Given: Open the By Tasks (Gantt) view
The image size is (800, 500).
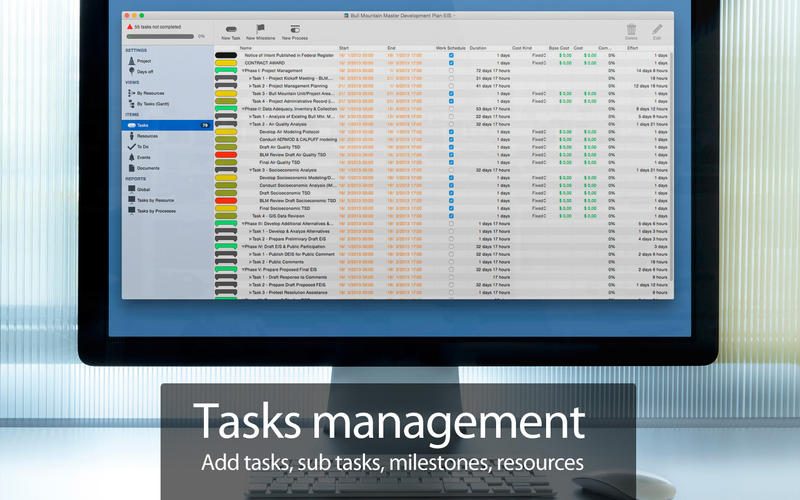Looking at the screenshot, I should (x=153, y=105).
